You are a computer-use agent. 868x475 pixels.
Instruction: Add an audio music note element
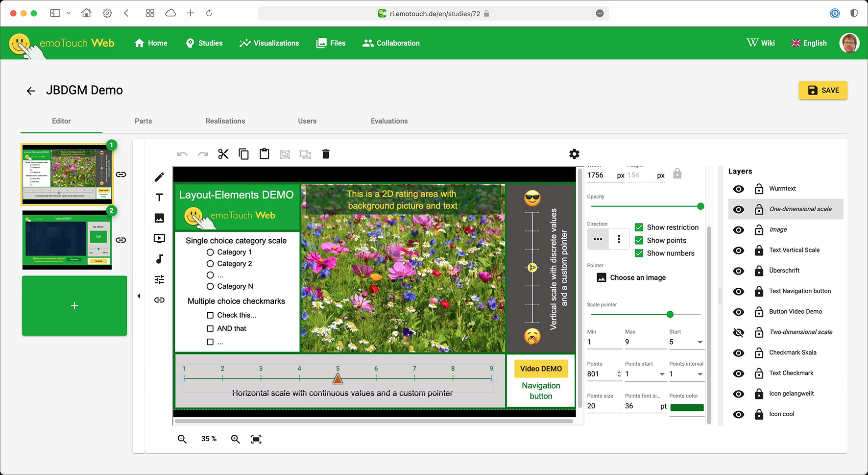pos(159,259)
